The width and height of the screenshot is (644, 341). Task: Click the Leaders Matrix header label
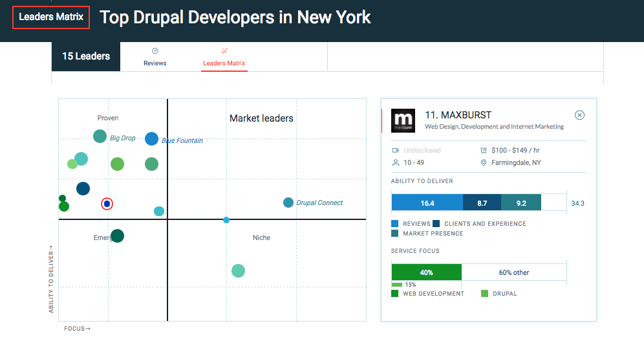click(51, 17)
